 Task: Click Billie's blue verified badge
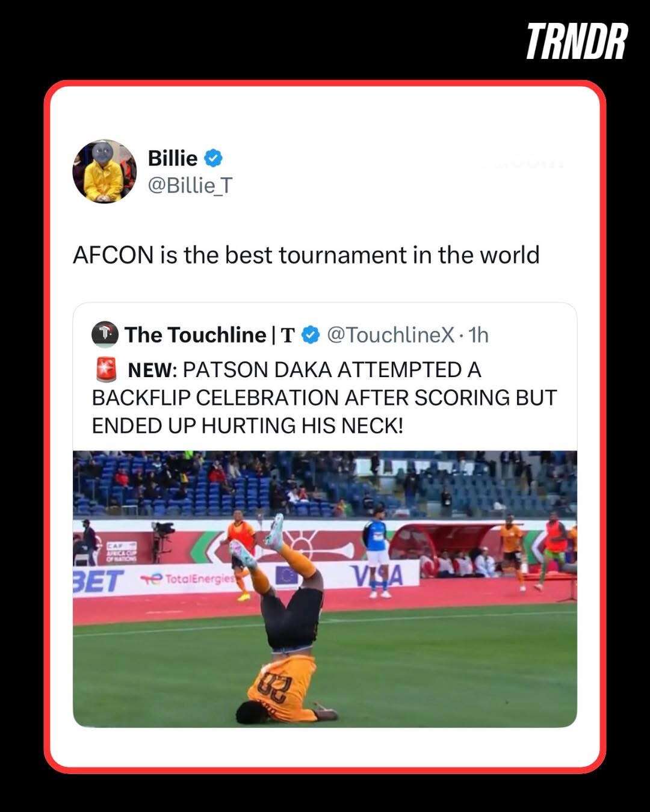click(x=213, y=158)
